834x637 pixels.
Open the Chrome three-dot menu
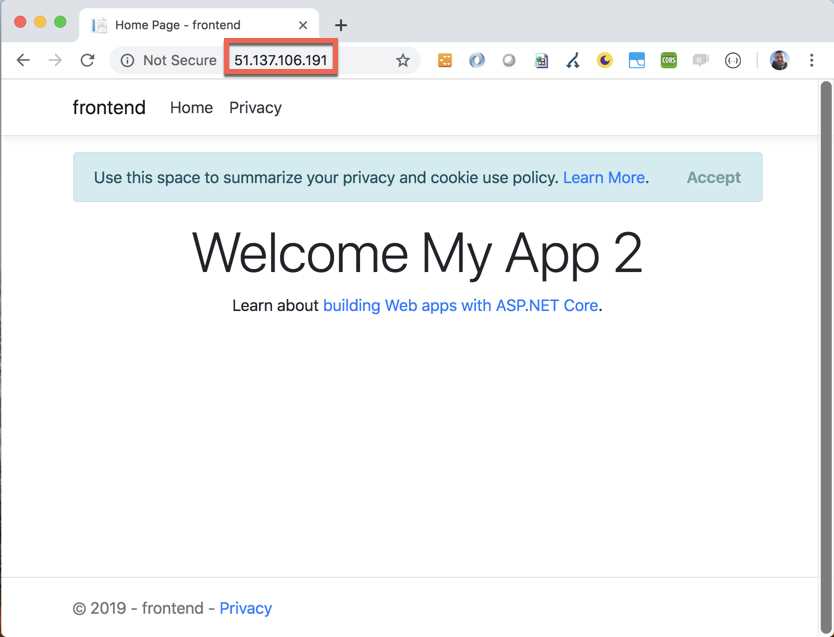tap(812, 60)
